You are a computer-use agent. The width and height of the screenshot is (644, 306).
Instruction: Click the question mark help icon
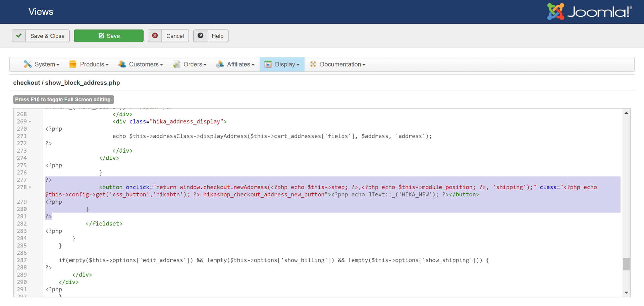(x=200, y=36)
